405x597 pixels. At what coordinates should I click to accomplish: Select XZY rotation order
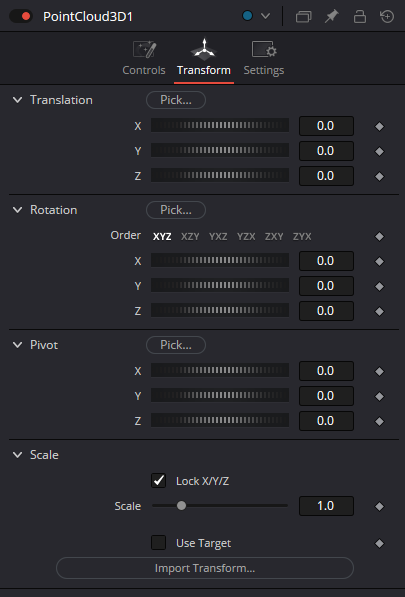[x=190, y=236]
